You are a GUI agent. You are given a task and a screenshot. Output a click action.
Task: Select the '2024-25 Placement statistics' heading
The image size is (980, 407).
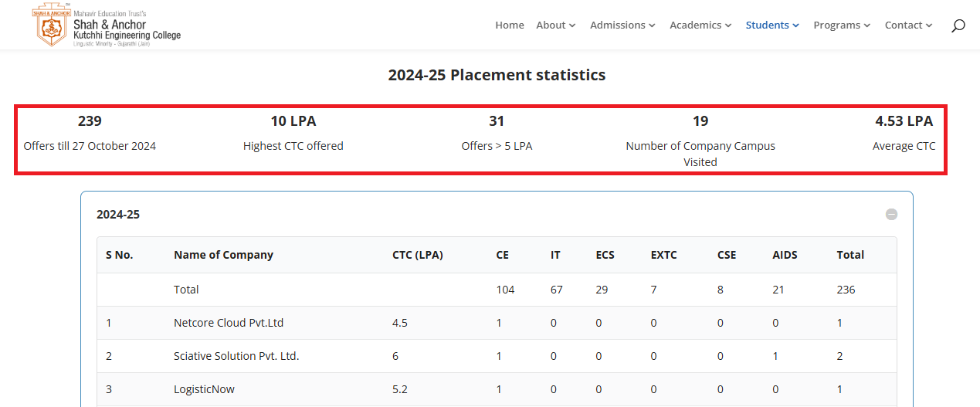tap(497, 75)
